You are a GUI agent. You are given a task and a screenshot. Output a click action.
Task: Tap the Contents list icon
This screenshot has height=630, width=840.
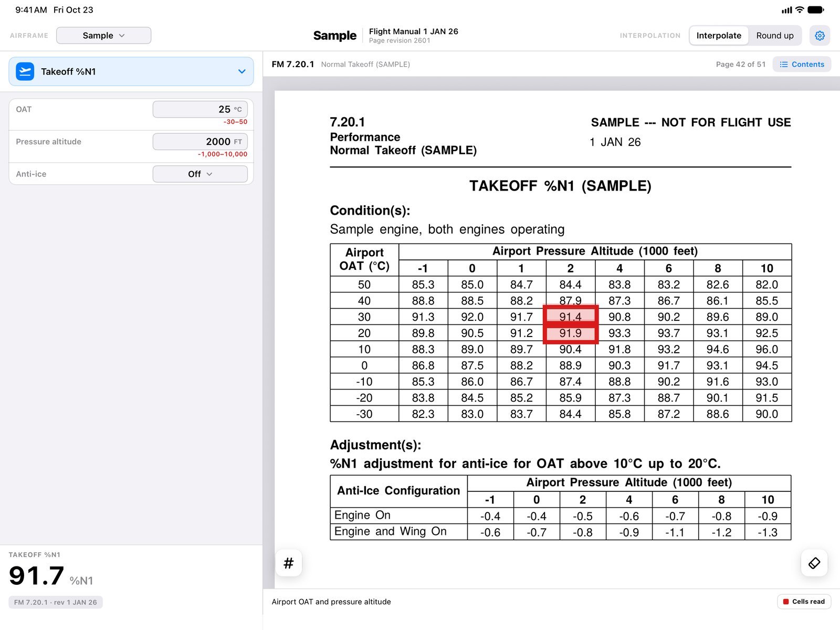click(x=784, y=64)
